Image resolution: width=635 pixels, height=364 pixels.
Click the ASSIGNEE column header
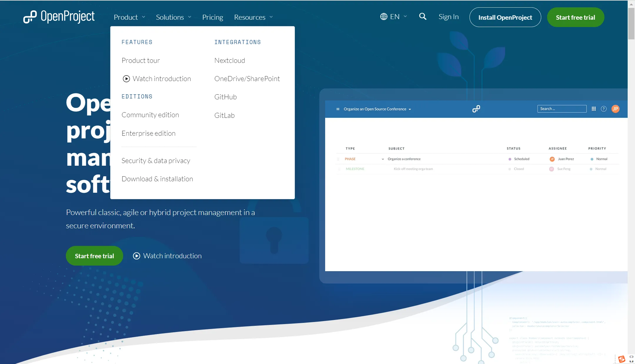point(557,149)
